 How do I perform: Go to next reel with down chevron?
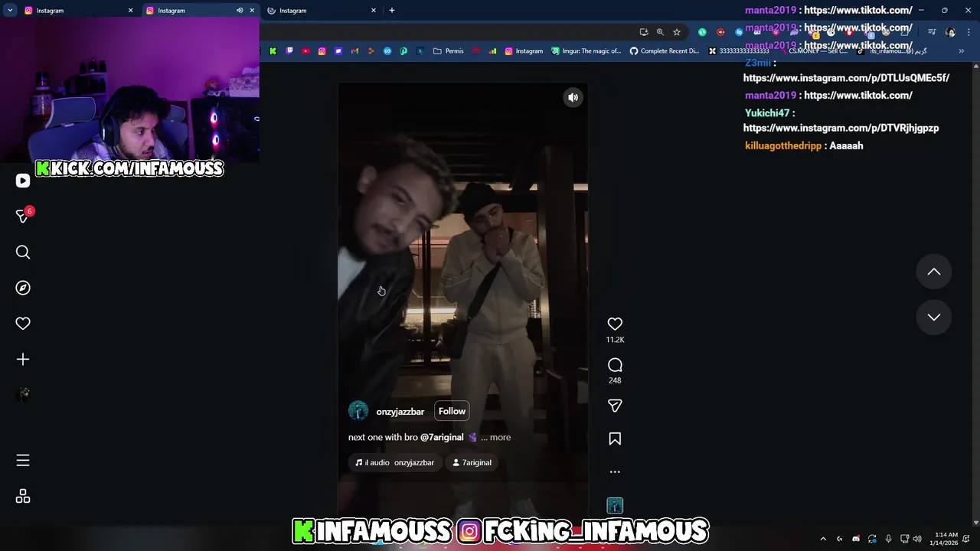[934, 317]
